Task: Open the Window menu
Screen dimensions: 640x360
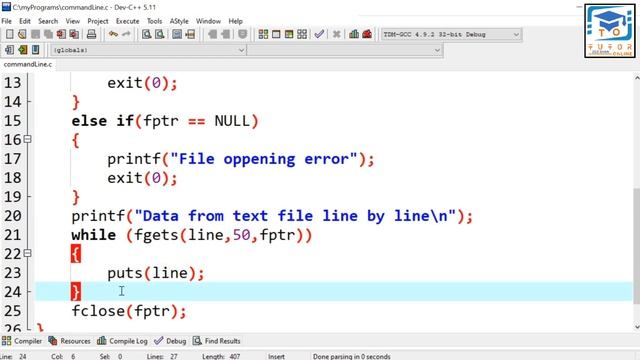Action: 208,21
